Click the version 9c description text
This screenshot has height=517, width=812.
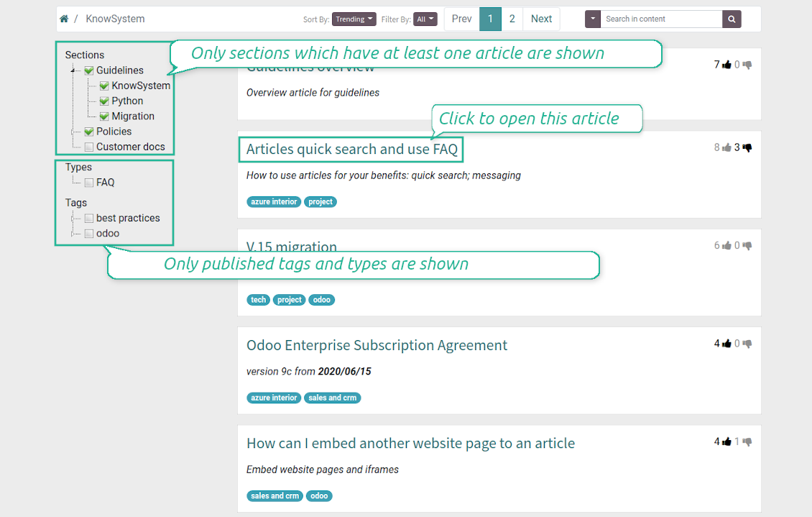pyautogui.click(x=309, y=372)
